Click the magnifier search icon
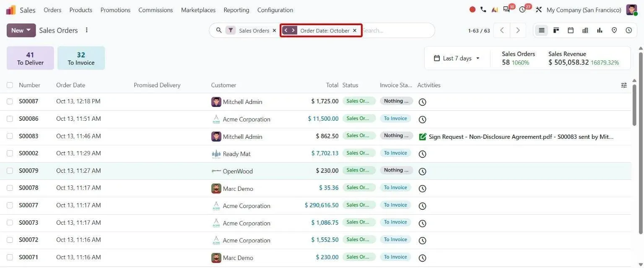644x268 pixels. point(219,30)
